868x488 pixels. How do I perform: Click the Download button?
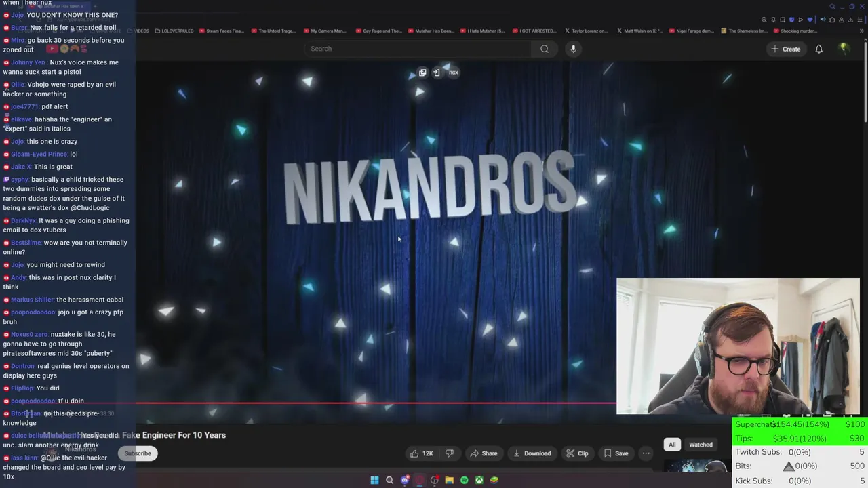532,453
